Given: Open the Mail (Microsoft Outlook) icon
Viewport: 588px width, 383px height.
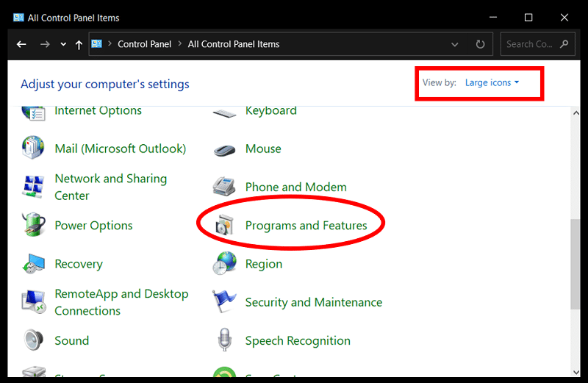Looking at the screenshot, I should (x=33, y=148).
